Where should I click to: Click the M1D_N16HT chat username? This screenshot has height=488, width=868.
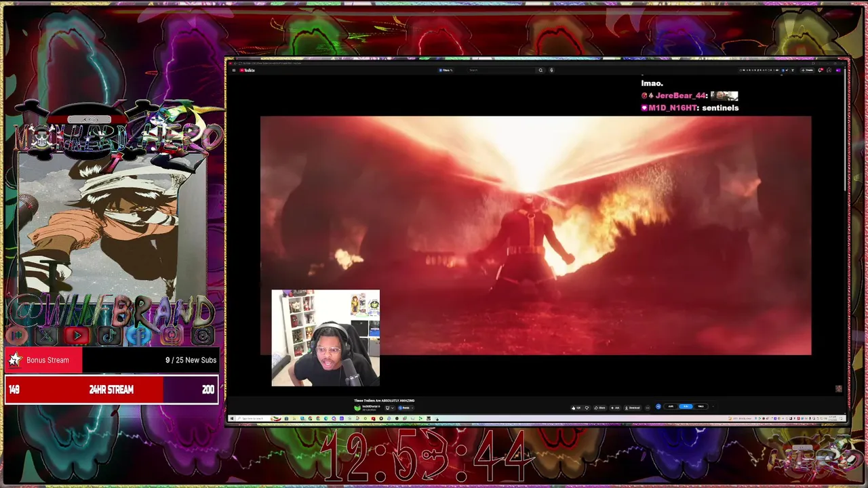coord(673,108)
